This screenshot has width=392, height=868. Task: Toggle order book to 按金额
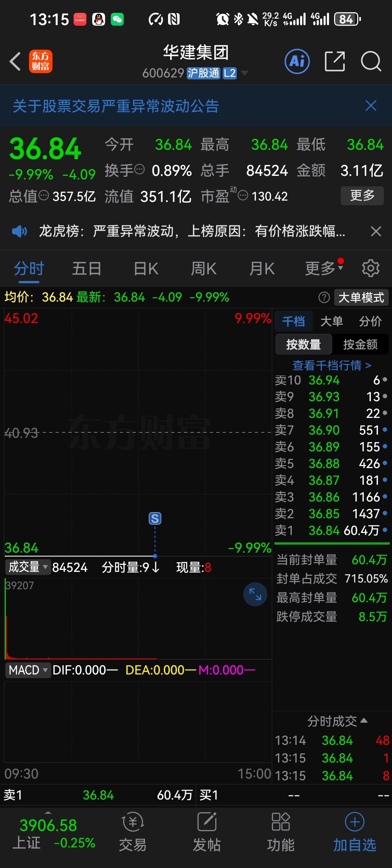click(360, 344)
